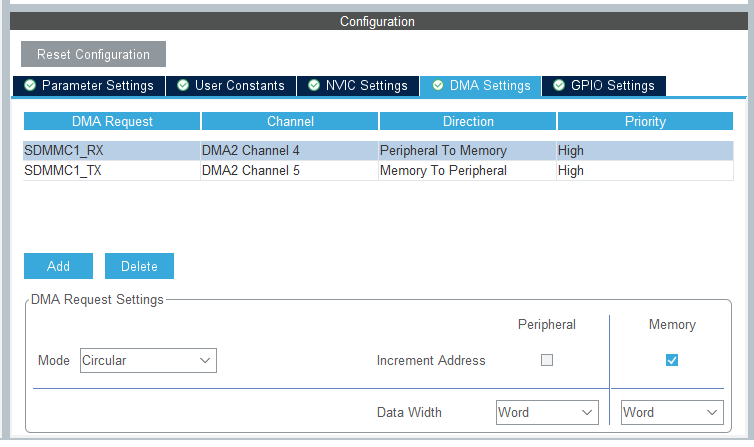Open the Memory data width dropdown
The height and width of the screenshot is (447, 754).
[672, 412]
